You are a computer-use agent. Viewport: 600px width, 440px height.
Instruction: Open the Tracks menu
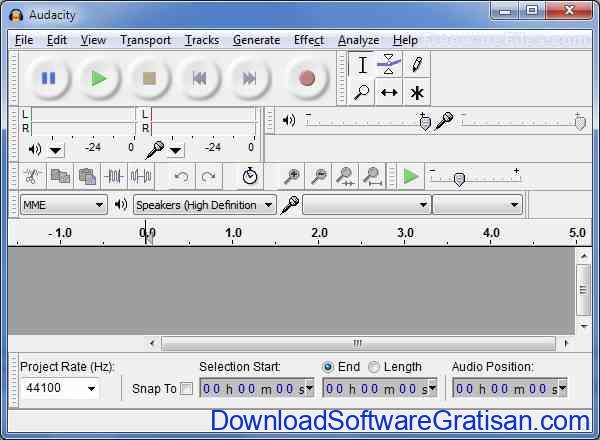click(202, 40)
